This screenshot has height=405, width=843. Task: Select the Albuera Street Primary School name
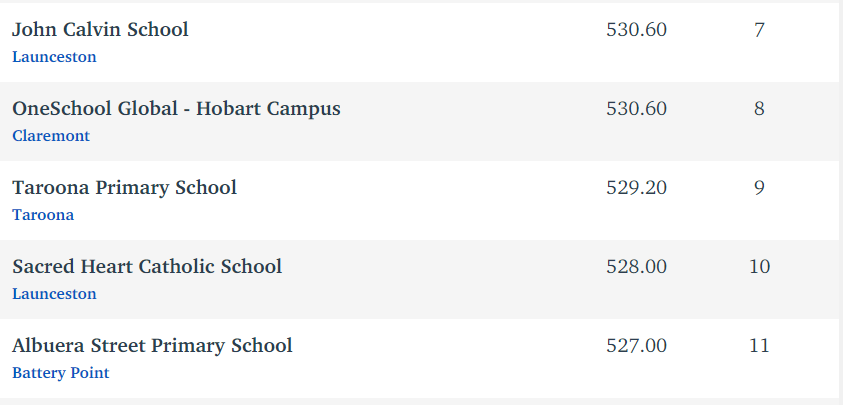(x=152, y=346)
